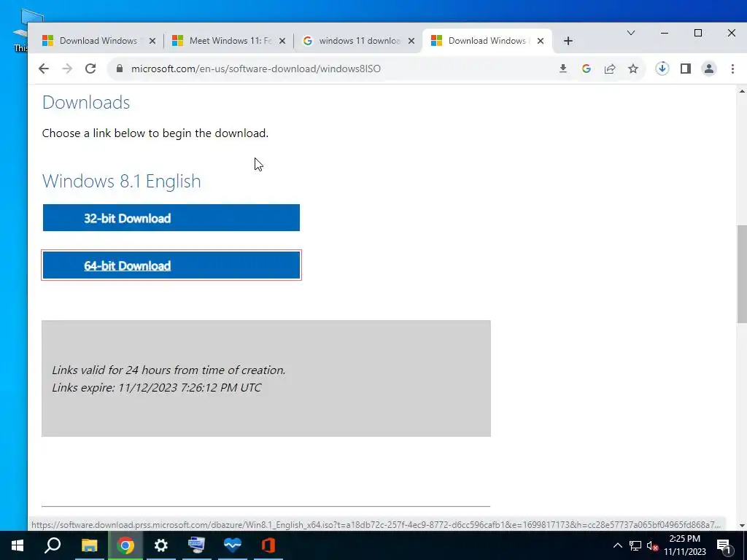Image resolution: width=747 pixels, height=560 pixels.
Task: Open the computer monitor app in taskbar
Action: pos(196,545)
